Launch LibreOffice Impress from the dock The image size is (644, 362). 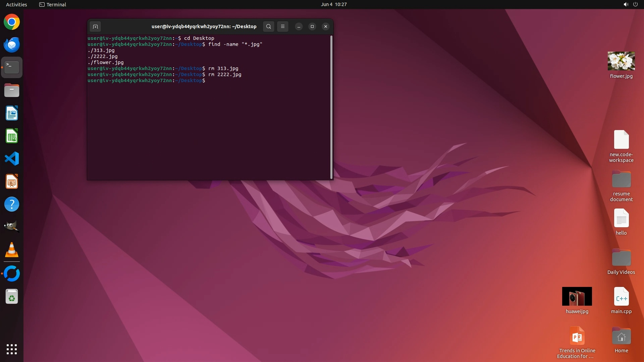(12, 182)
